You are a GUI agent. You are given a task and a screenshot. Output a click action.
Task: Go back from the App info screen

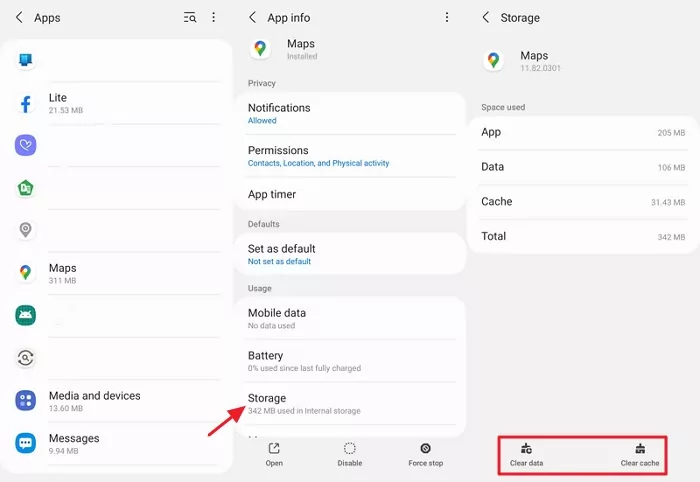[x=253, y=18]
